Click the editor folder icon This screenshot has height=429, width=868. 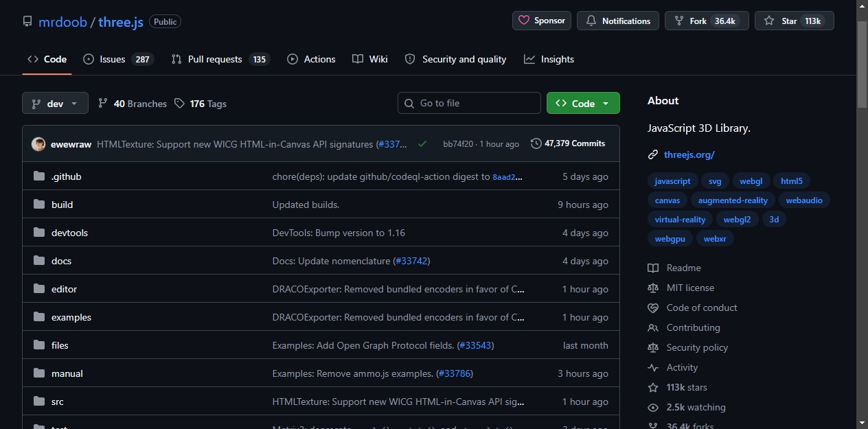39,289
